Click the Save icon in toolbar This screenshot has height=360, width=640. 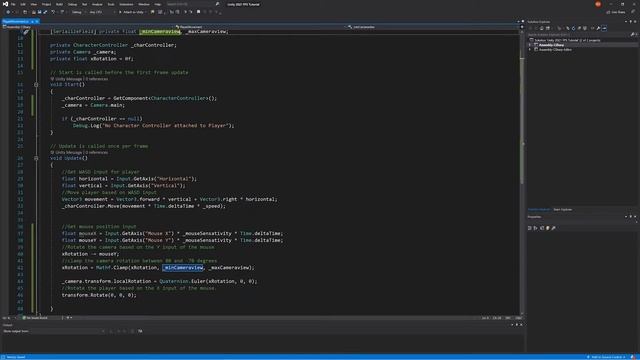40,12
